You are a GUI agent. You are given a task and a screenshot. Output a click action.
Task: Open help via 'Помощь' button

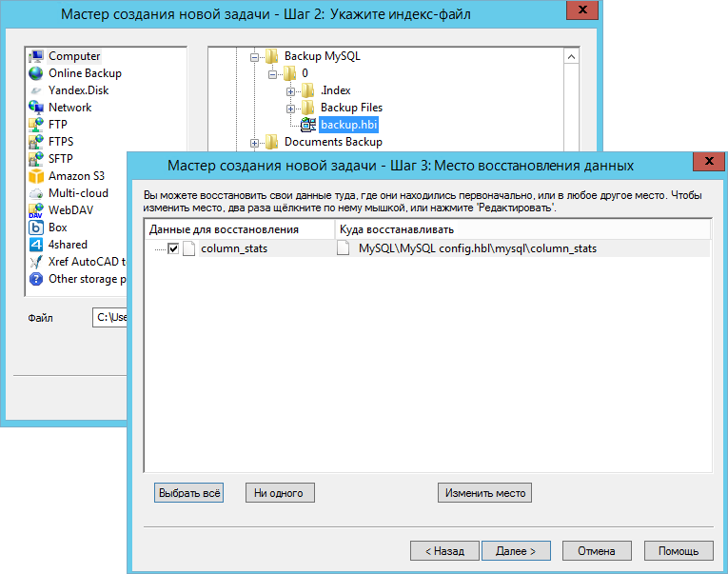(679, 551)
